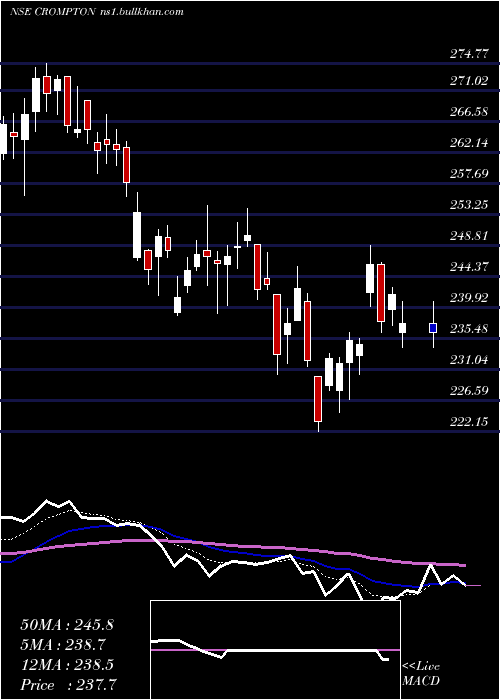Select the lowest red candle near 222.15
The width and height of the screenshot is (500, 700).
(x=318, y=399)
